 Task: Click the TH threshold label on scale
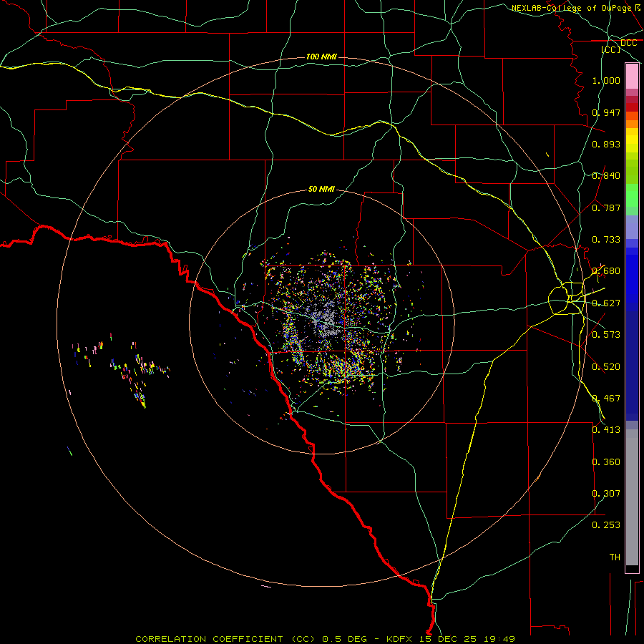pos(615,557)
